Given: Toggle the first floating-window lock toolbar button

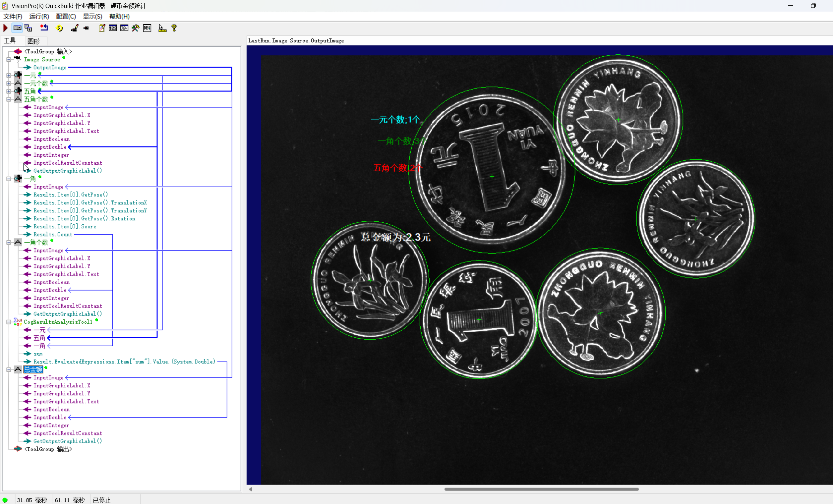Looking at the screenshot, I should [x=17, y=28].
